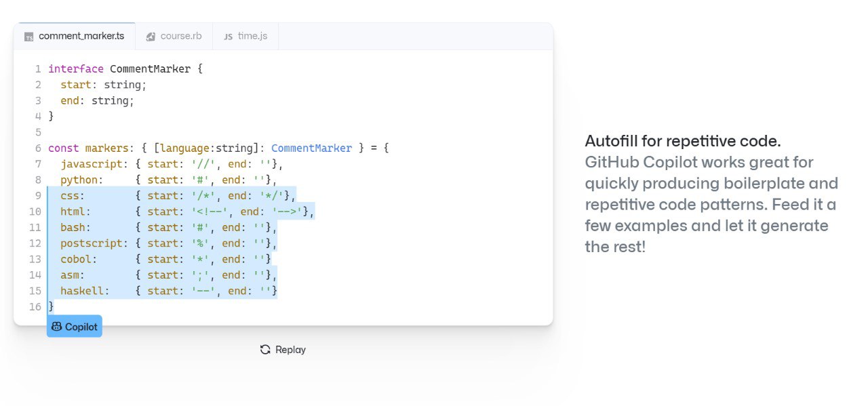Click the css marker entry line

[x=178, y=196]
